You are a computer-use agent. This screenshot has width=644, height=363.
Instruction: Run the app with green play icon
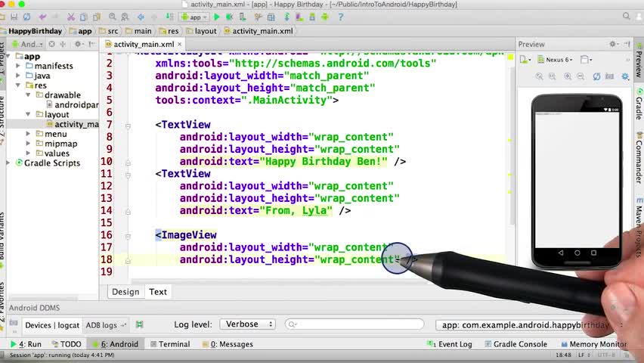click(217, 17)
